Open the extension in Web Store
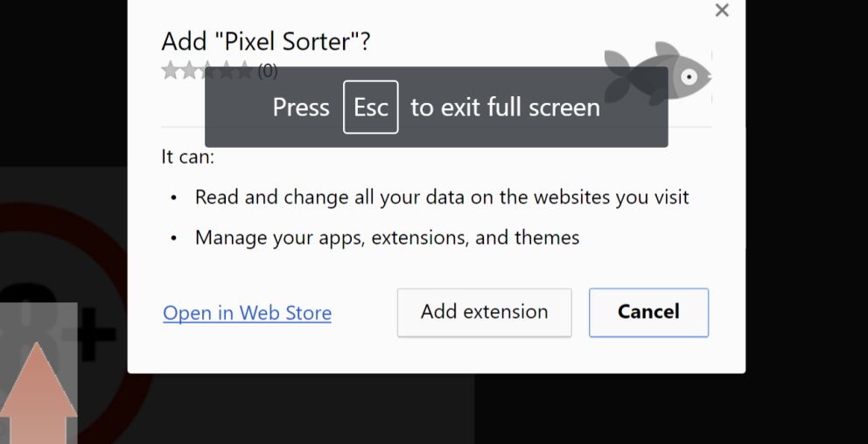The image size is (868, 444). [247, 313]
